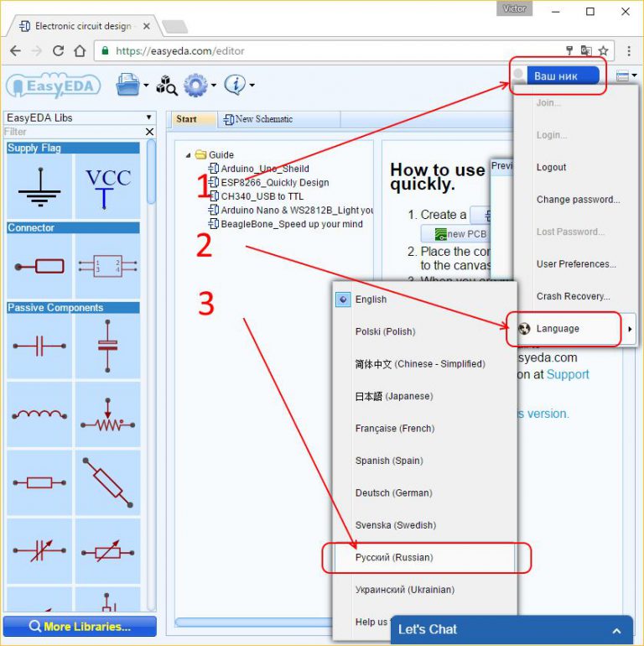Open the document folder icon menu
The image size is (644, 646).
click(128, 85)
